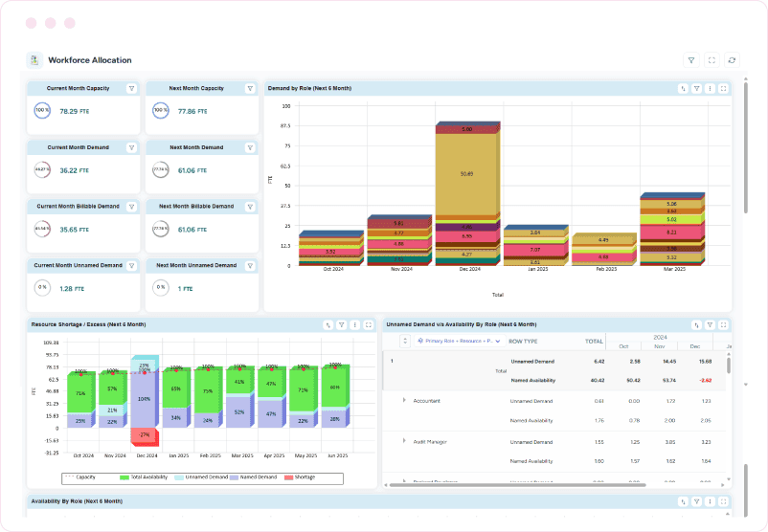The height and width of the screenshot is (532, 768).
Task: Click the Workforce Allocation dashboard logo icon
Action: (34, 60)
